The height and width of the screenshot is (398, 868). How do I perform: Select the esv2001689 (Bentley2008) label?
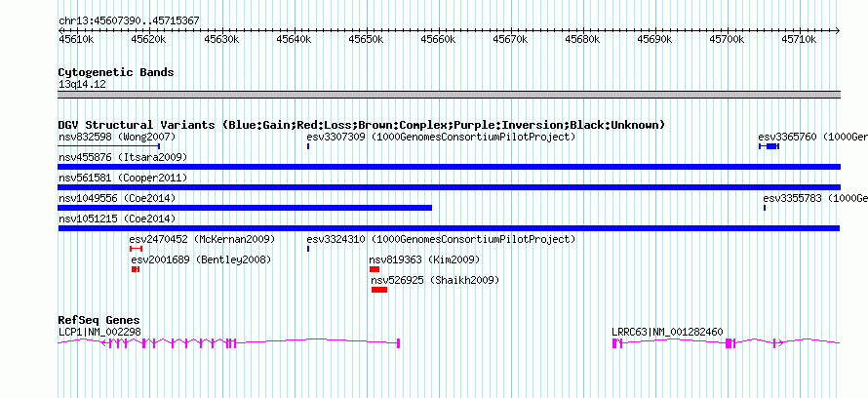[202, 259]
